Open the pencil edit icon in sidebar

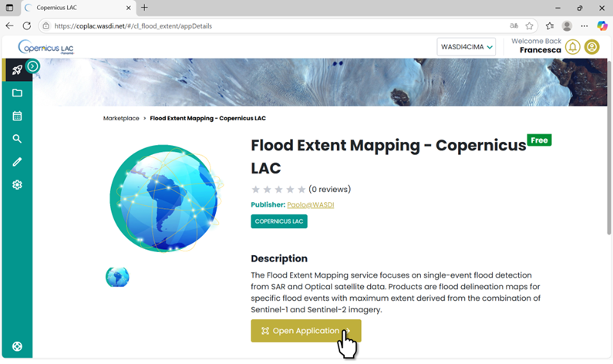[x=17, y=162]
